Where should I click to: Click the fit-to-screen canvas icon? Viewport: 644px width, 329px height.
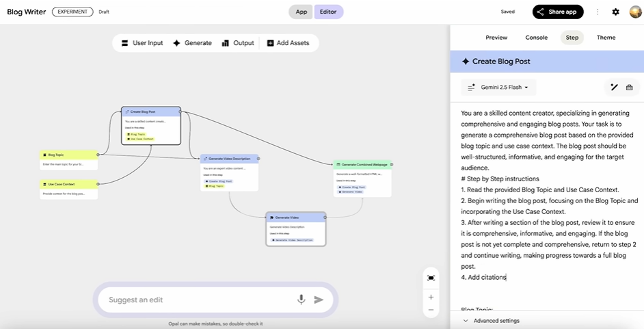coord(431,278)
